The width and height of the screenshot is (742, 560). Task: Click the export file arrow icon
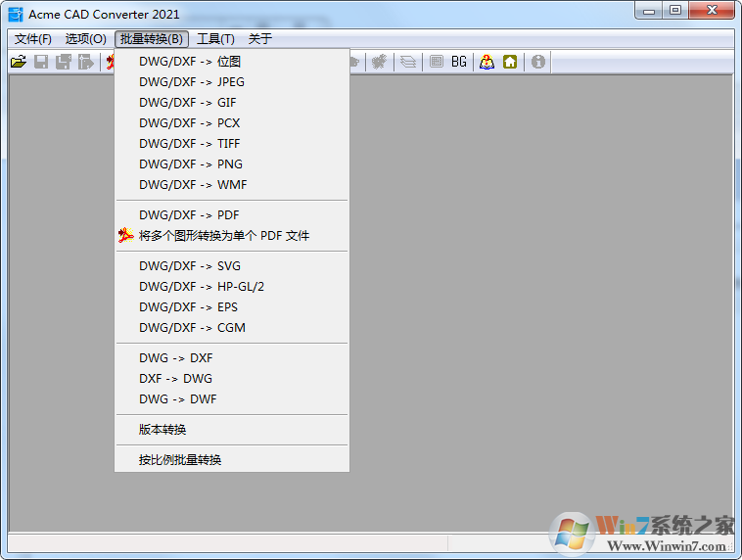tap(85, 62)
